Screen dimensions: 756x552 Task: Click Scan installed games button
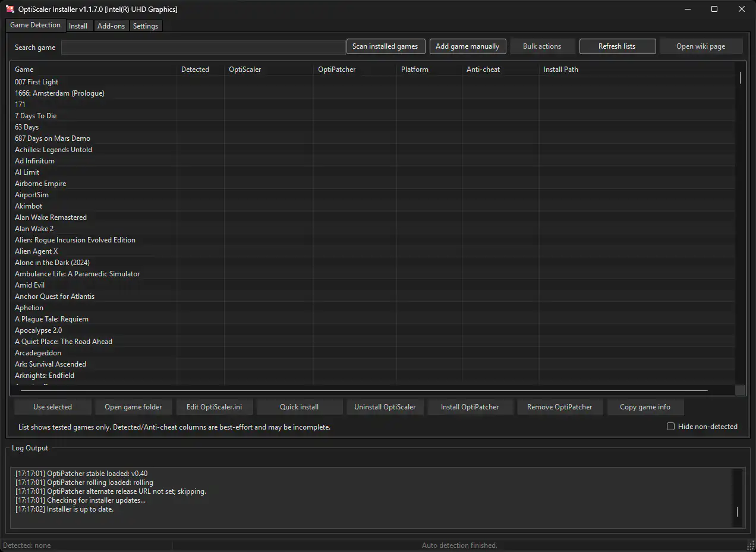[385, 46]
